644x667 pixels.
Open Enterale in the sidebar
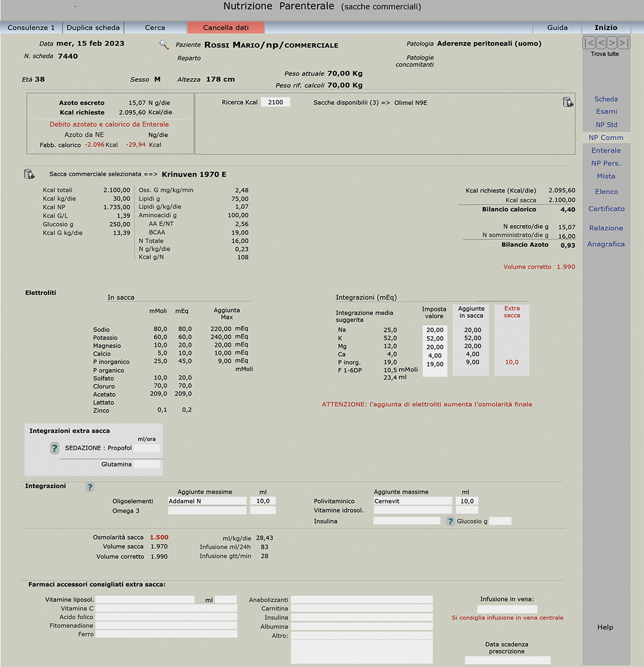coord(606,150)
